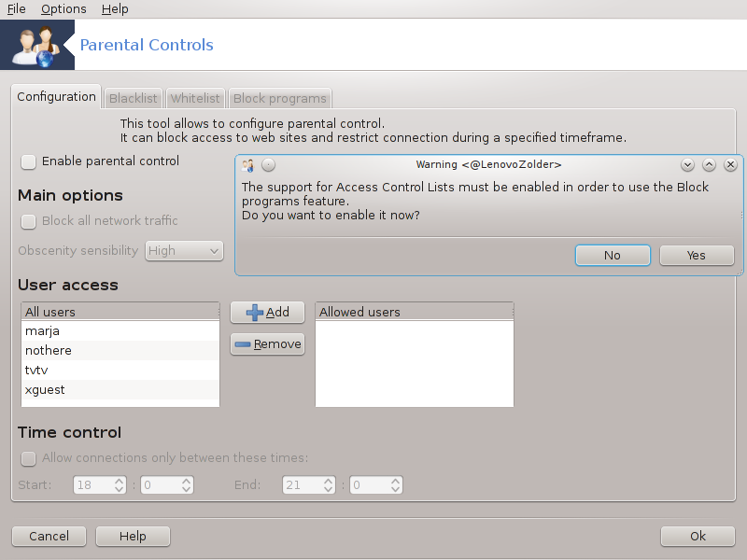Enable parental control checkbox
This screenshot has height=560, width=747.
click(29, 161)
